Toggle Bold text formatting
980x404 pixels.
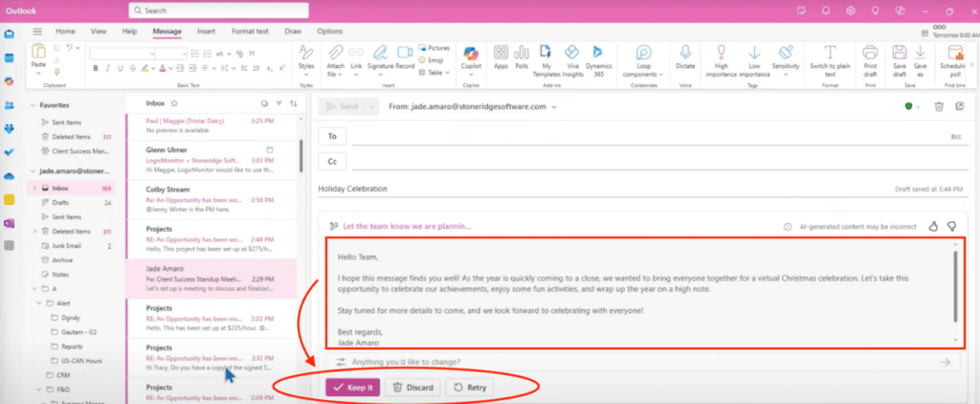[96, 69]
